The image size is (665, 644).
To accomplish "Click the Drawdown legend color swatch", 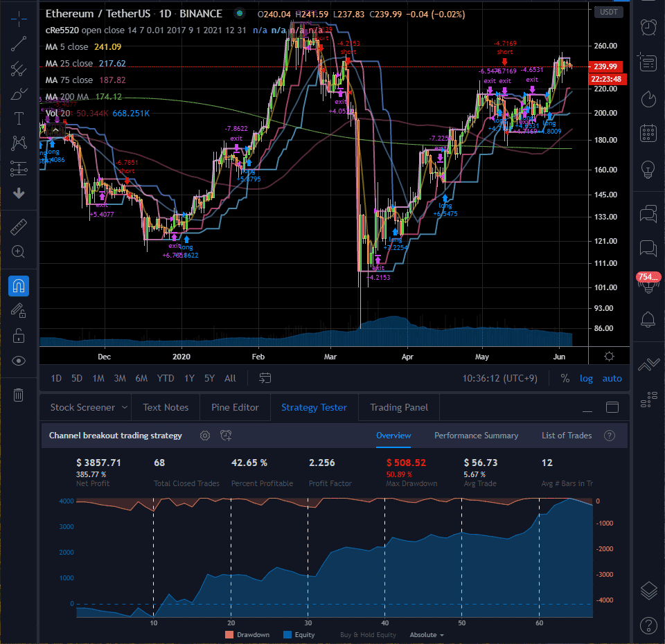I will (229, 635).
